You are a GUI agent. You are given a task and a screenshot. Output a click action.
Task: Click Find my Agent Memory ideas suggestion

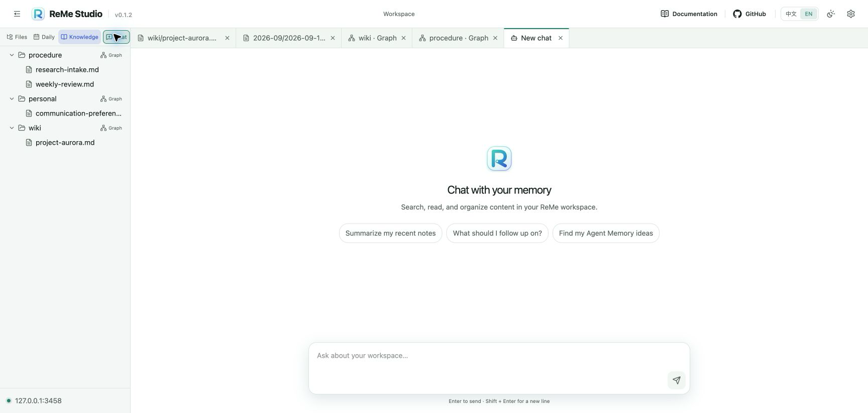coord(606,233)
